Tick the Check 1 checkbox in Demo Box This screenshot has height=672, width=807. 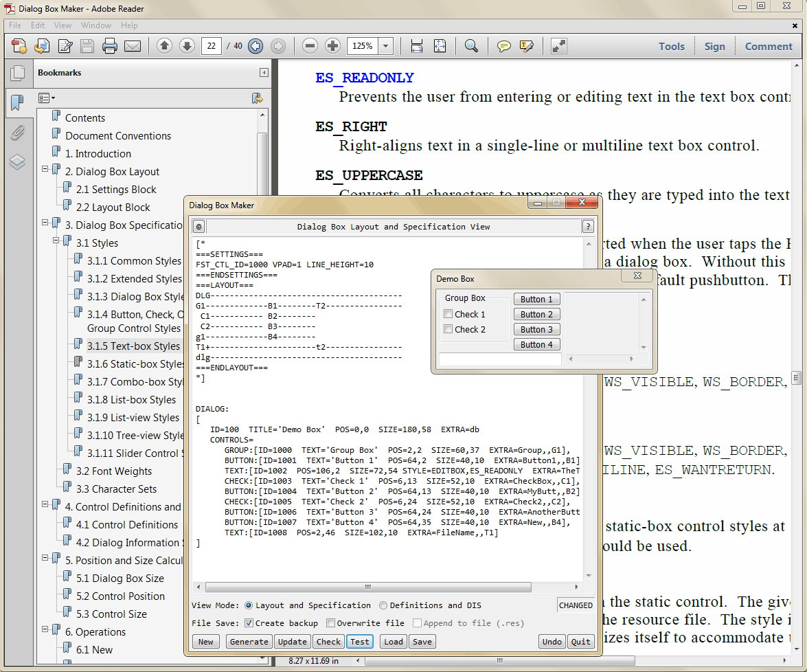(448, 314)
